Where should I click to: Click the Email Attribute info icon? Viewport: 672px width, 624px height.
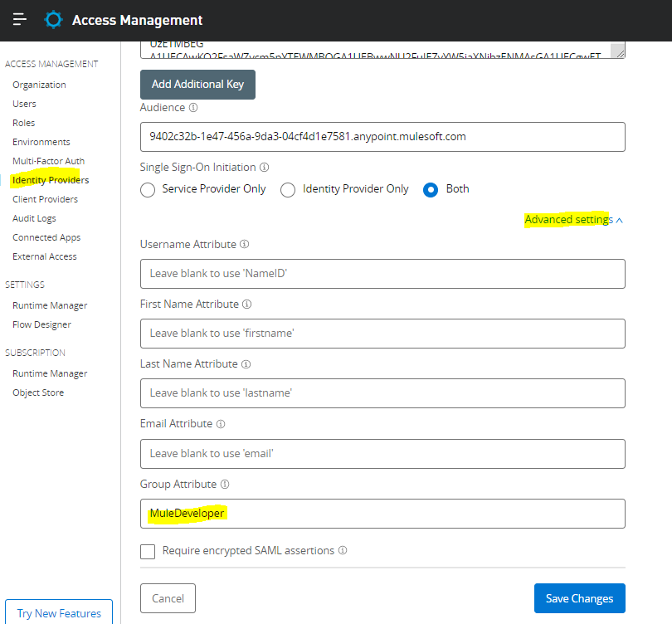coord(221,424)
